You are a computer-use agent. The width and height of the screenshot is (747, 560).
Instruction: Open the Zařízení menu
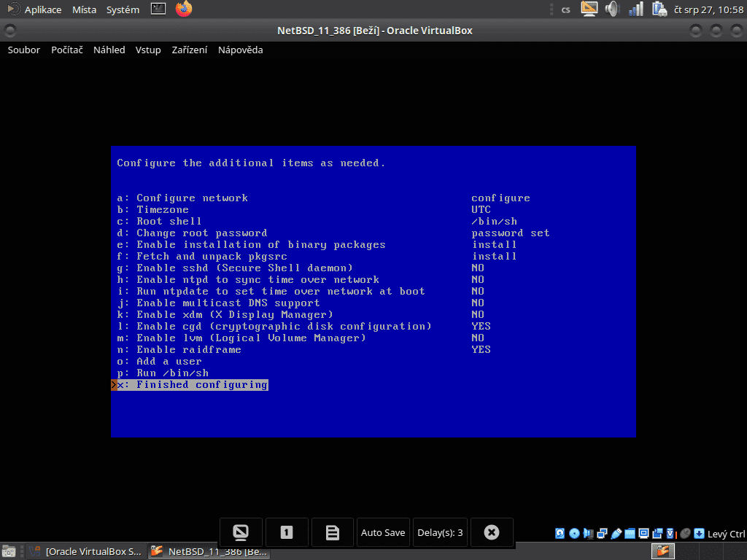(x=190, y=50)
